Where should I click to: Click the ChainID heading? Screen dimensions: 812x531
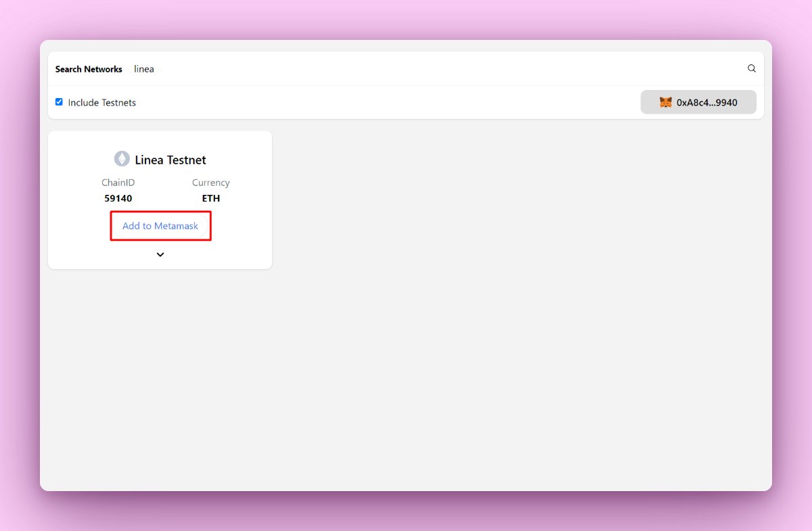tap(118, 183)
